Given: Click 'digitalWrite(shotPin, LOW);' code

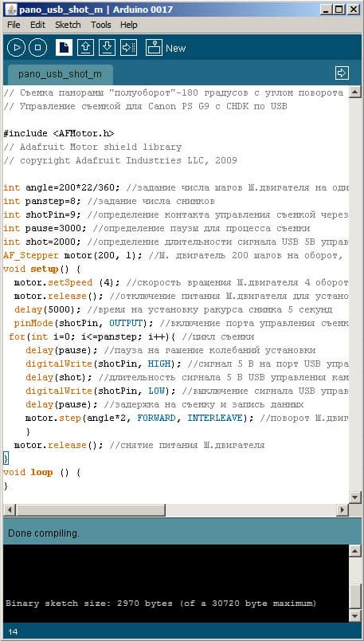Looking at the screenshot, I should coord(100,391).
